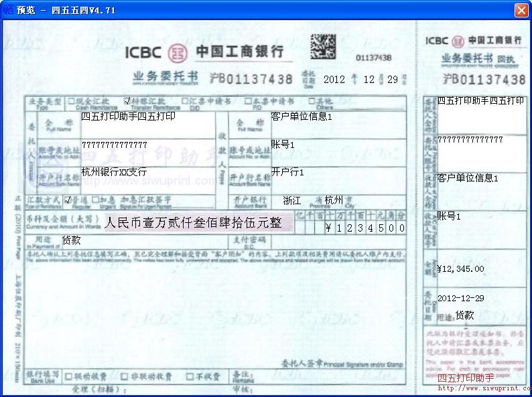
Task: Click the purpose 贷款 on receipt stub
Action: [464, 315]
